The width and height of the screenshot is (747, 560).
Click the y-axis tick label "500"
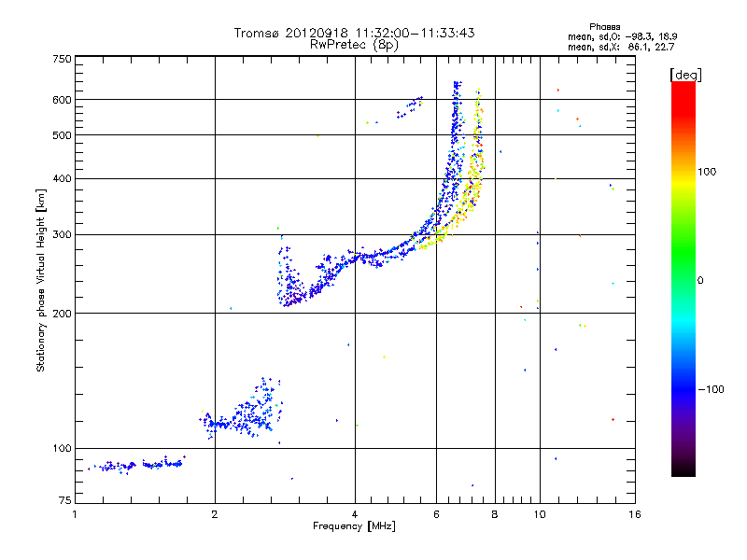coord(62,135)
